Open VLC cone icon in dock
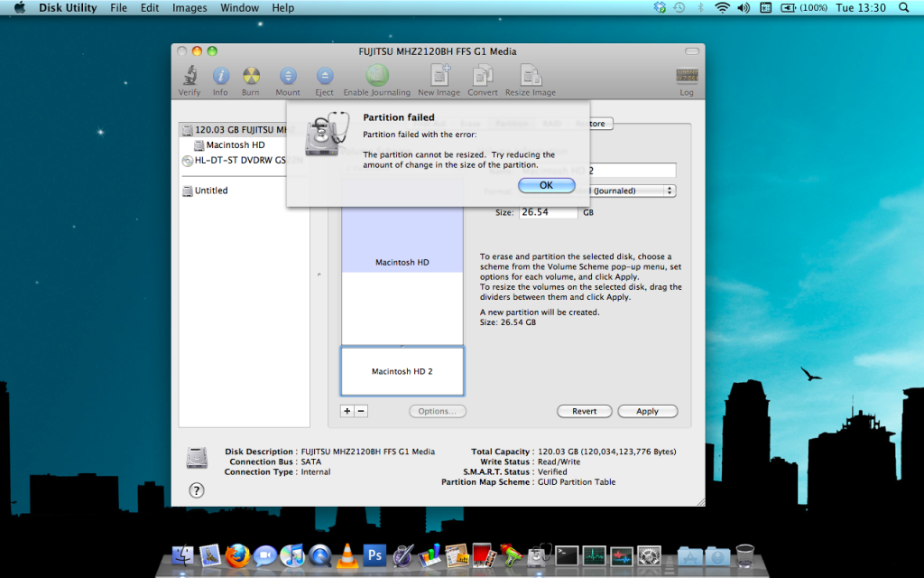This screenshot has width=924, height=578. [347, 555]
